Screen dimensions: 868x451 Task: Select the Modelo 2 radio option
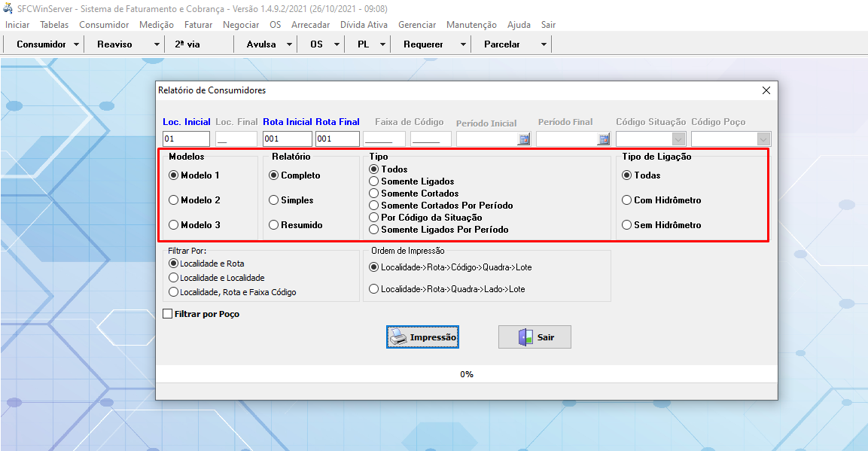pos(174,200)
